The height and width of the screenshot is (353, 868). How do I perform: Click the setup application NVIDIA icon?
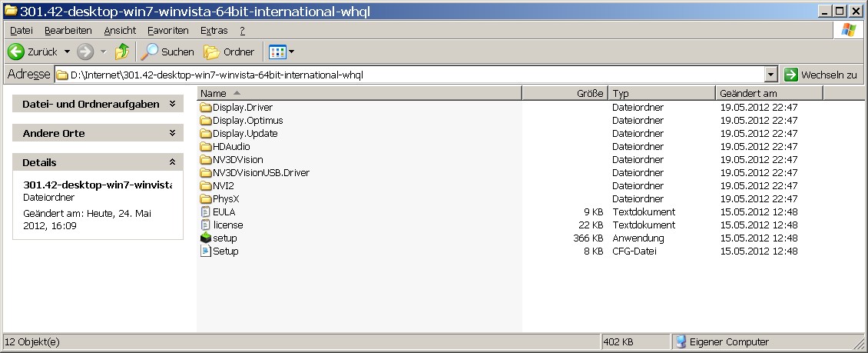click(x=205, y=238)
